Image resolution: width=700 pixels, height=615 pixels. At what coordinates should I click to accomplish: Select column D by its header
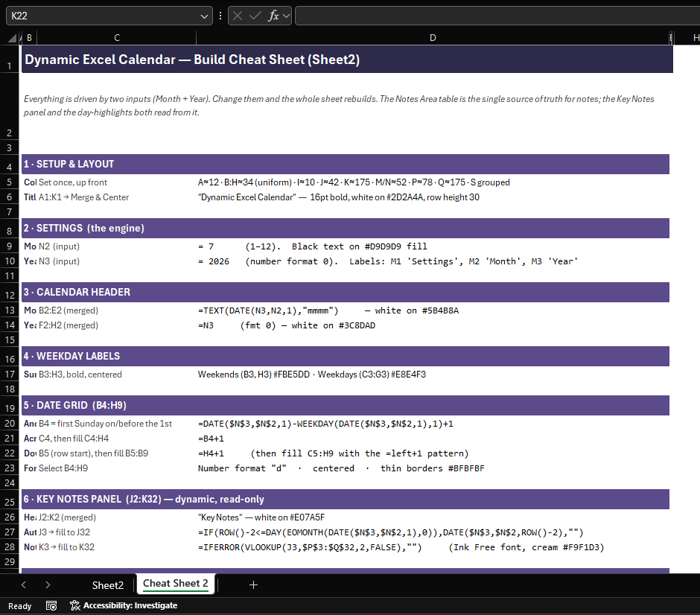tap(433, 38)
